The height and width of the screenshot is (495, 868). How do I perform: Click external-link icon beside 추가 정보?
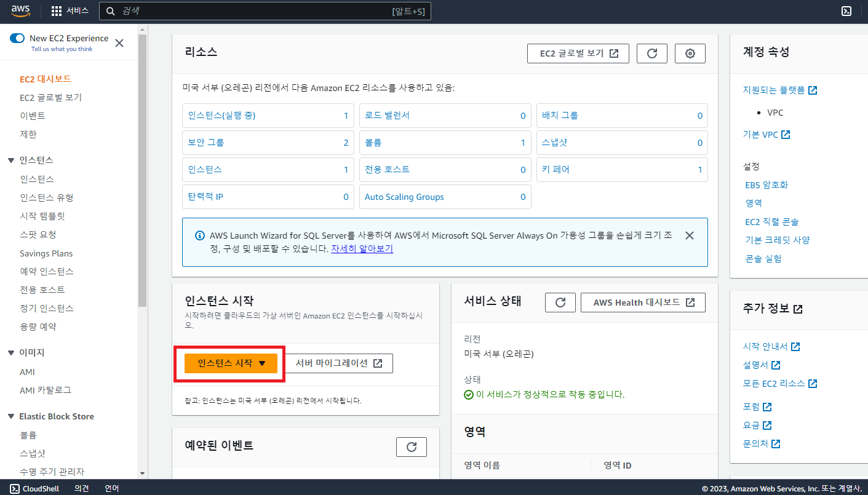click(798, 309)
